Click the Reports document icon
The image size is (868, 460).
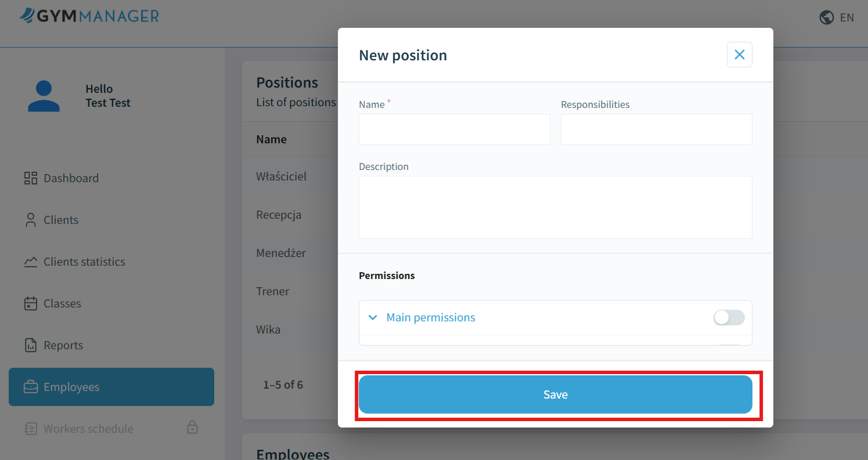coord(30,345)
